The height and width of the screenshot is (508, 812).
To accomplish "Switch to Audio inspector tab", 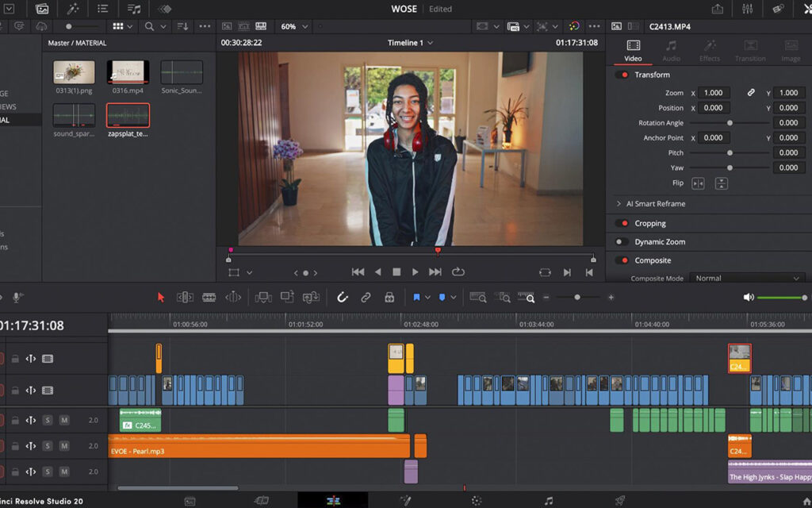I will [x=671, y=50].
